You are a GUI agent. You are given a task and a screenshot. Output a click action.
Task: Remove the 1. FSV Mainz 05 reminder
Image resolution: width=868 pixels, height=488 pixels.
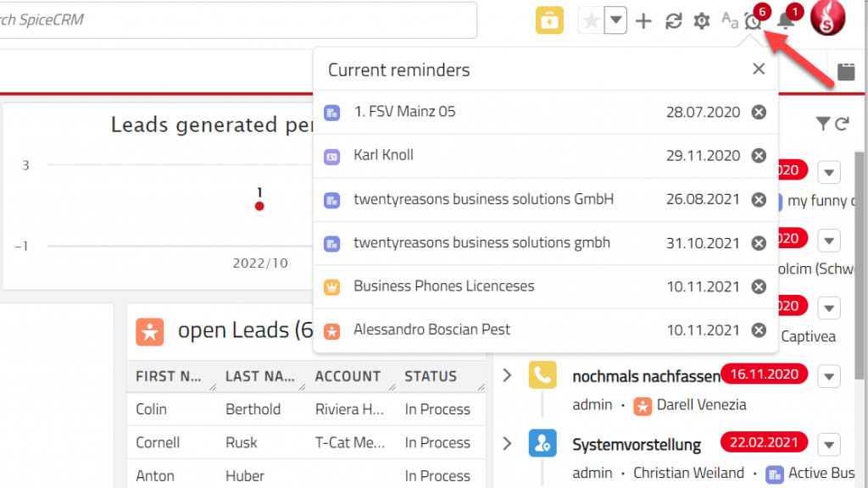coord(759,112)
